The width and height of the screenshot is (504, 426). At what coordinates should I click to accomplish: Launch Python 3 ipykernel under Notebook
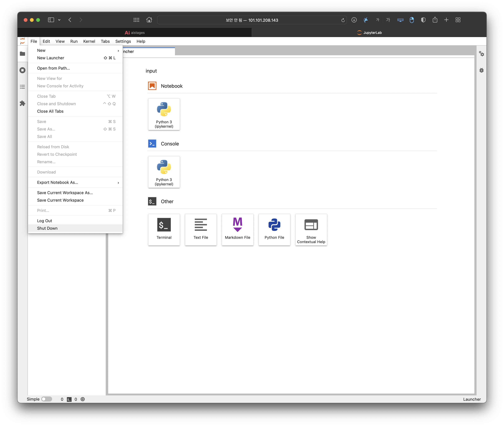tap(164, 114)
